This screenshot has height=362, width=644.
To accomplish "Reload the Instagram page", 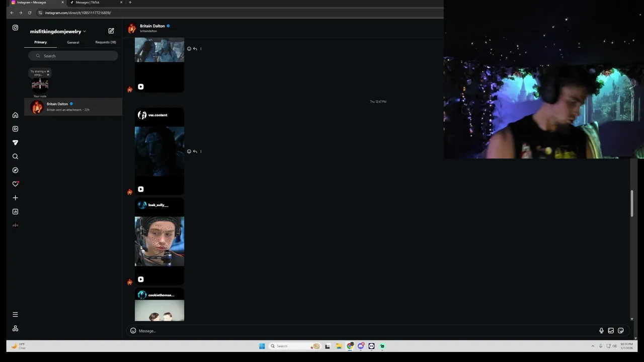I will pyautogui.click(x=30, y=13).
